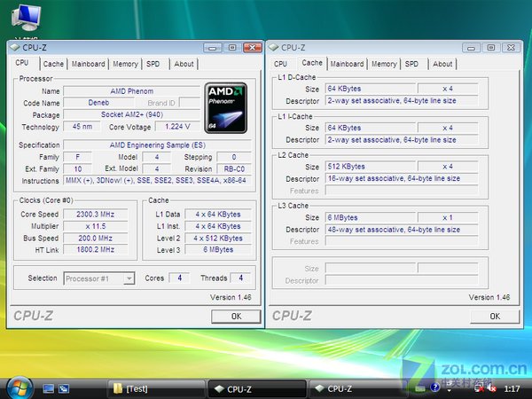Click the 4 x 512 KBytes Level 2 value
The image size is (532, 399).
(218, 239)
